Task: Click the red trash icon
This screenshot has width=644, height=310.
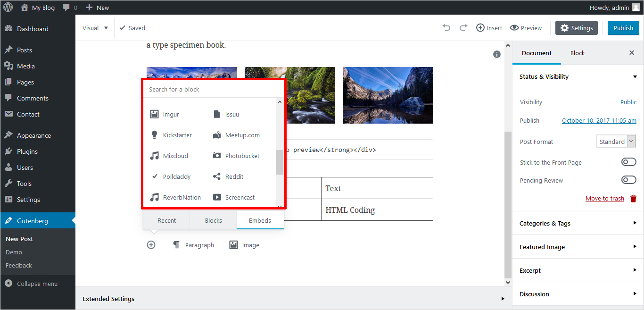Action: [x=634, y=199]
